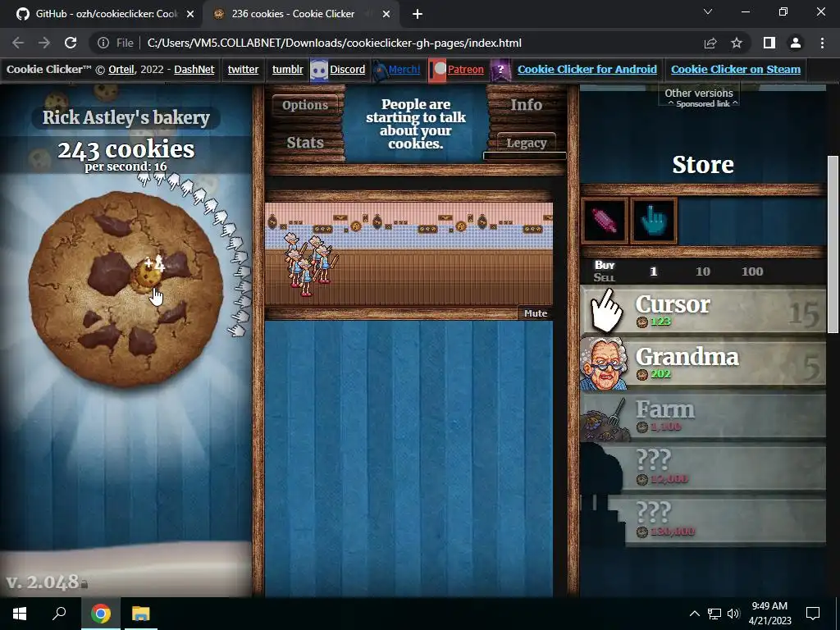Open a new browser tab
The height and width of the screenshot is (630, 840).
click(x=418, y=14)
